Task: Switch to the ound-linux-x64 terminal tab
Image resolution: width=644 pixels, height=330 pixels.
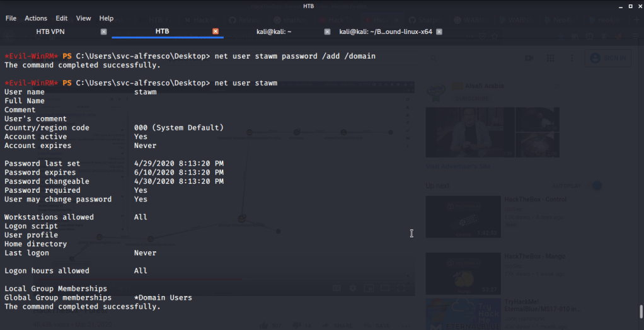Action: click(x=385, y=31)
